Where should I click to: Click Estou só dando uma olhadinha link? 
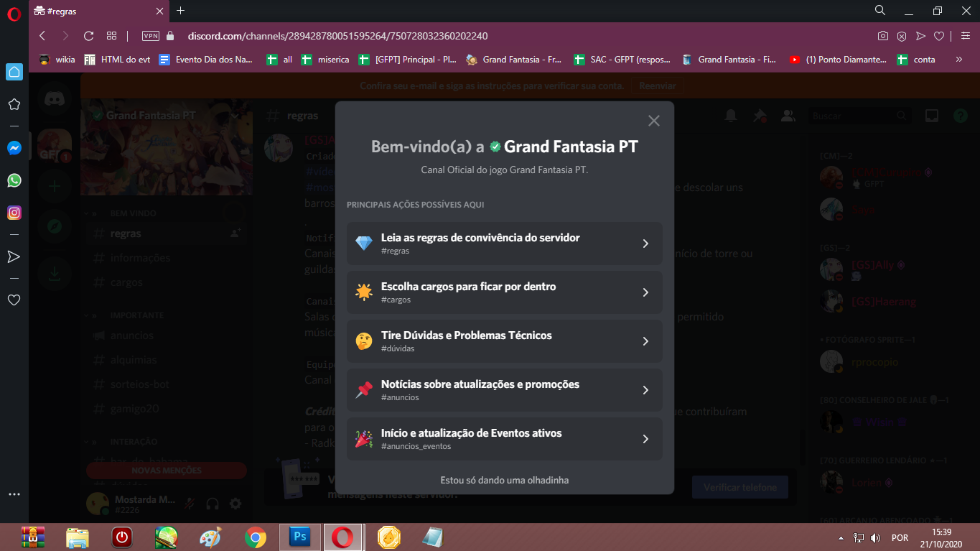[504, 480]
